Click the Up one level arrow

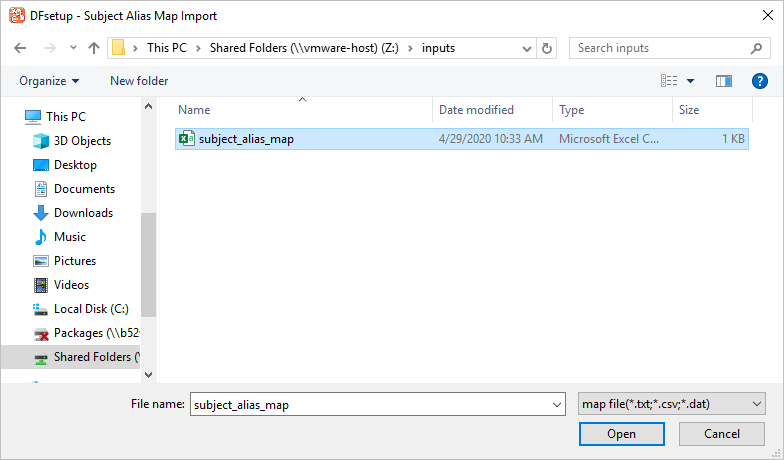[x=94, y=48]
